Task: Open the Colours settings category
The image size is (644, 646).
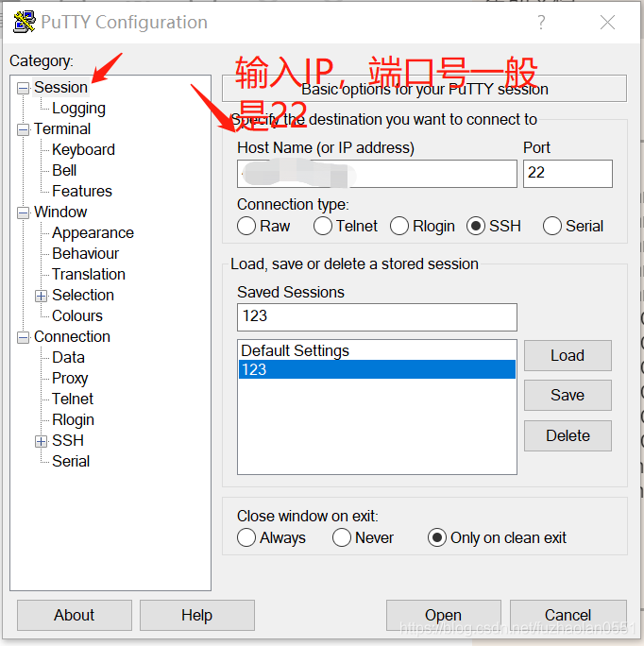Action: pyautogui.click(x=77, y=316)
